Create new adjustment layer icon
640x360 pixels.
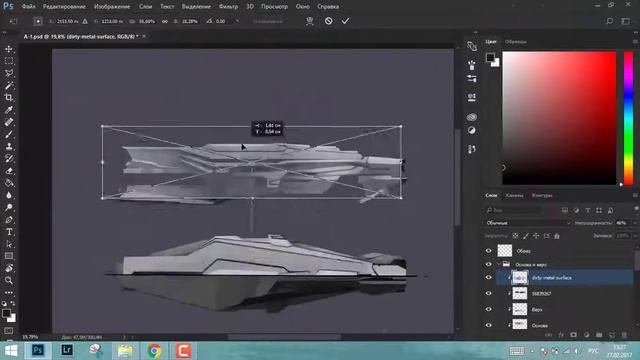tap(586, 335)
